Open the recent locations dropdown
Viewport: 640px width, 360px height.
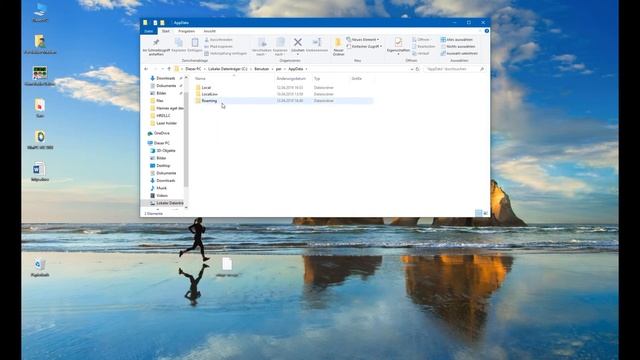(x=162, y=69)
